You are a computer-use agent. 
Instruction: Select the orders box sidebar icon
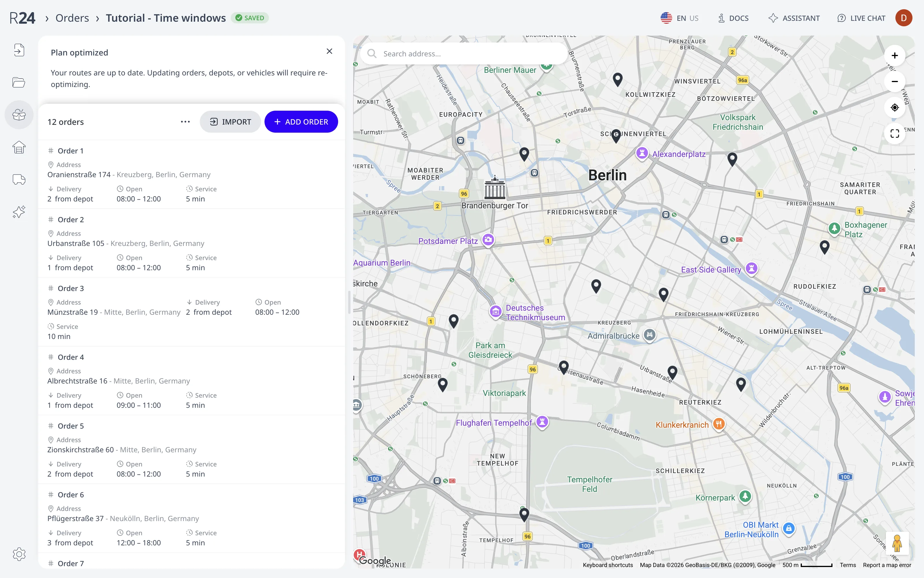[19, 115]
